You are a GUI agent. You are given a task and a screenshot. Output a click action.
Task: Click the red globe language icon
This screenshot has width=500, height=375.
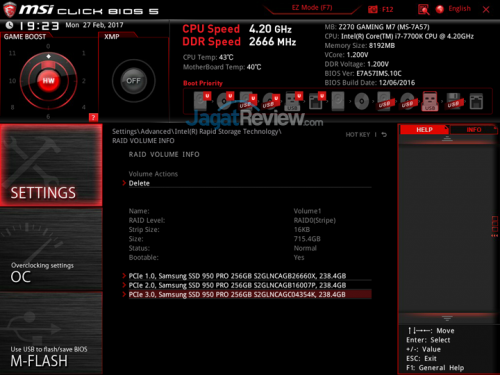[440, 9]
